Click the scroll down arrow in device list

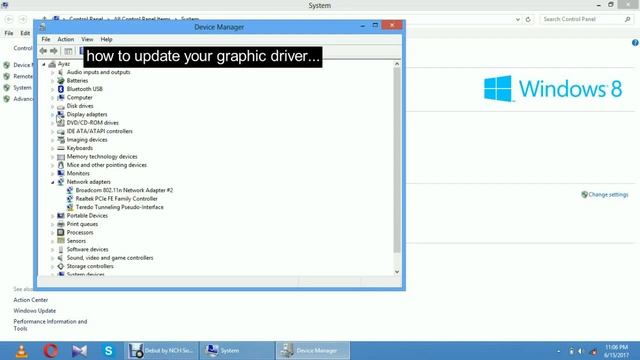[x=397, y=272]
